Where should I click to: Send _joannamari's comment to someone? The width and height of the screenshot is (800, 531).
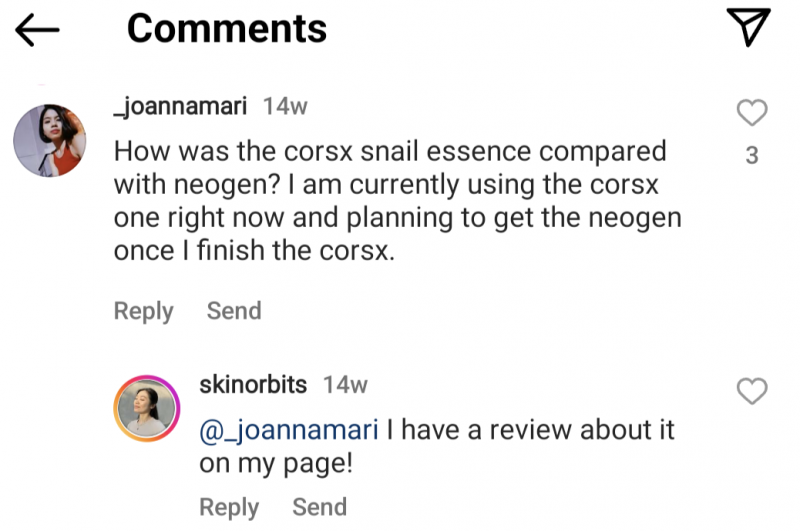234,311
